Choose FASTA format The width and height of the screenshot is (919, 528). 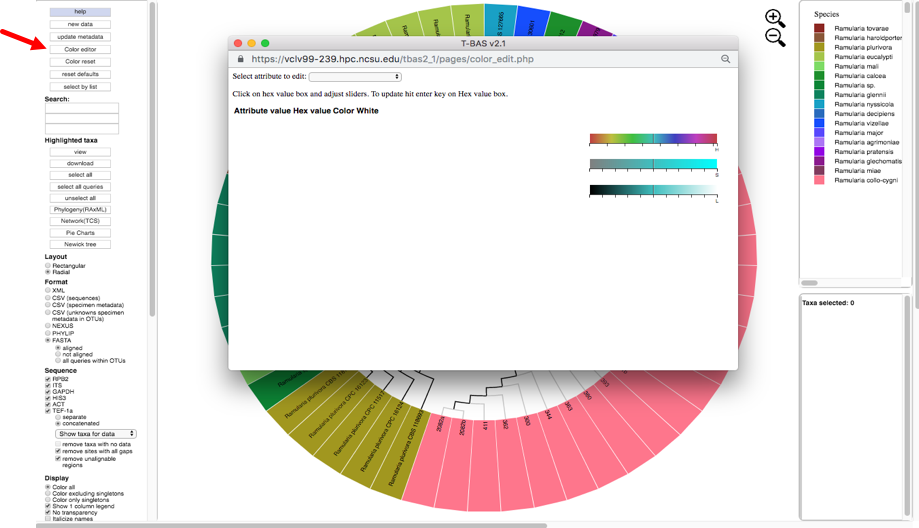(48, 340)
